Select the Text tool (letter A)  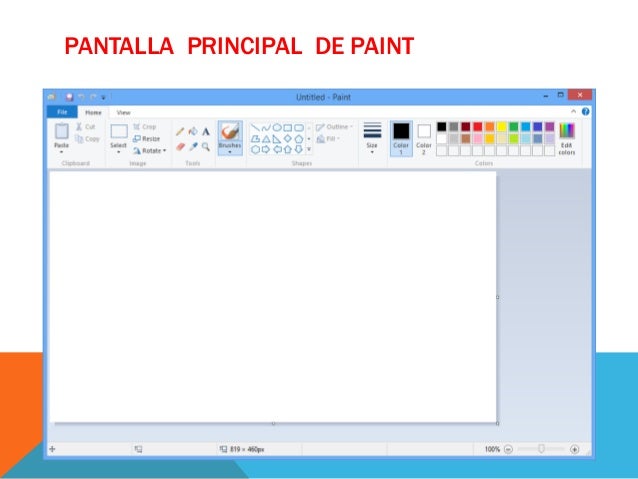coord(206,131)
